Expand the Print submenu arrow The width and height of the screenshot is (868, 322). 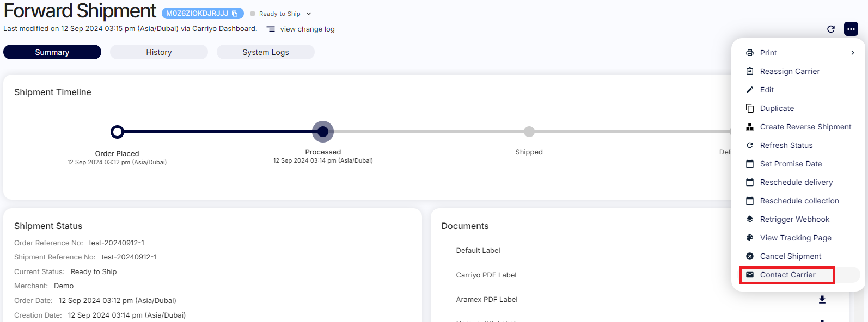click(852, 53)
